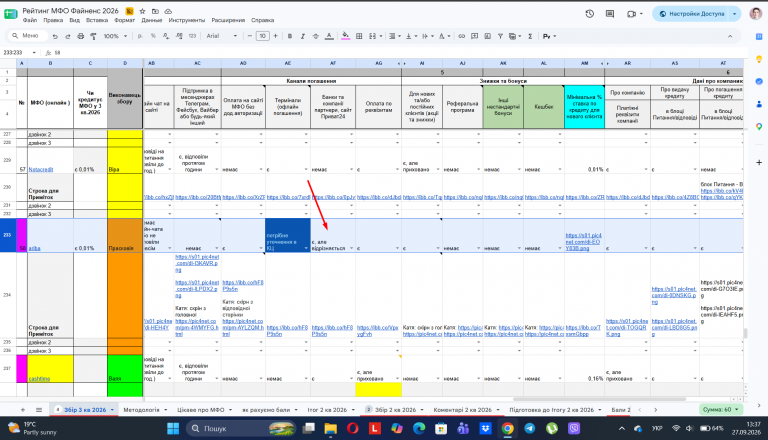Collapse the toolbar with chevron up
768x440 pixels.
point(730,36)
